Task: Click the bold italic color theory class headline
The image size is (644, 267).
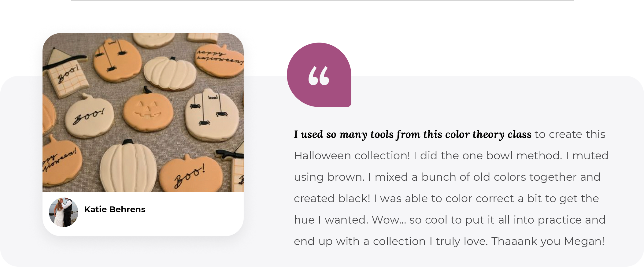Action: [413, 135]
